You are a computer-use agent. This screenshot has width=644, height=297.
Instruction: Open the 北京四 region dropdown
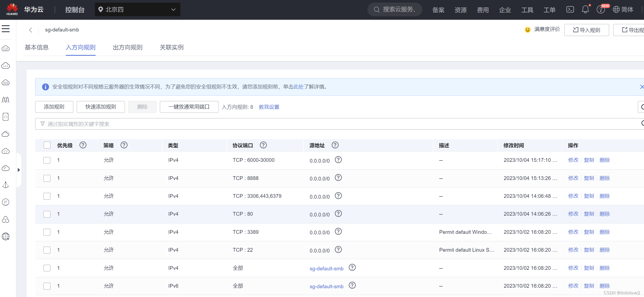[137, 10]
